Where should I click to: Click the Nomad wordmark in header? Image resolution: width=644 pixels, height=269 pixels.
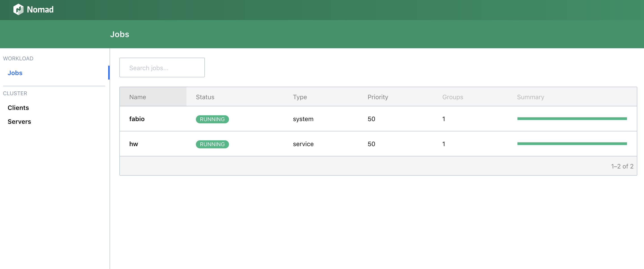[x=40, y=9]
